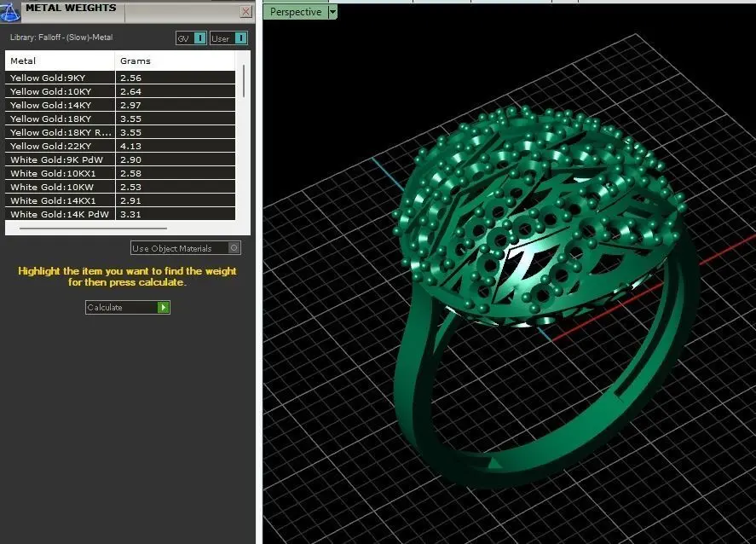
Task: Click the Library: Falloff - (Slow)-Metal label
Action: [x=61, y=38]
